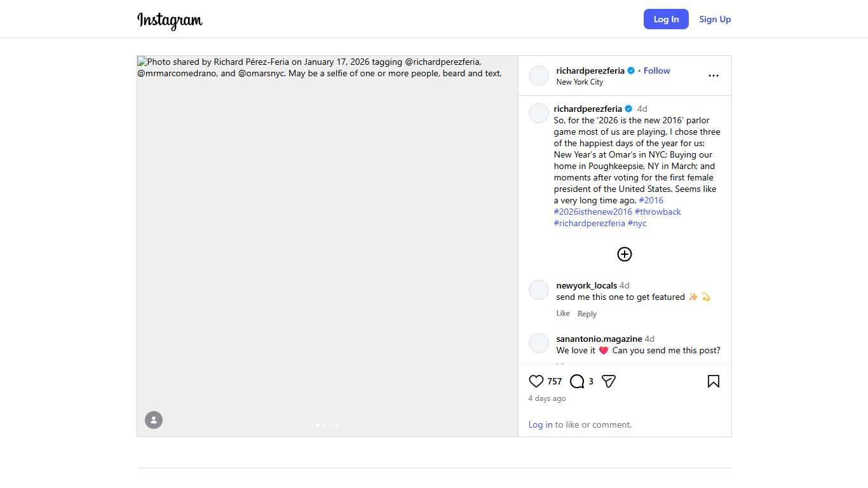Open New York City location link
The image size is (868, 488).
point(580,82)
